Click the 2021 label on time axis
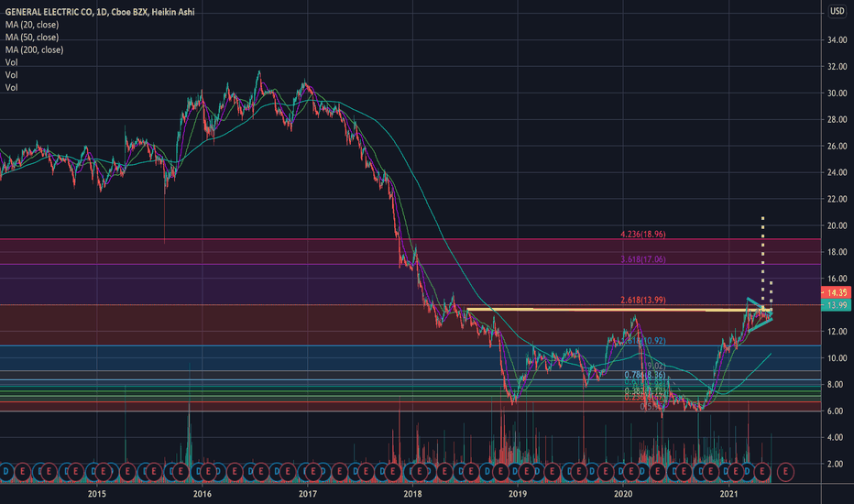This screenshot has width=854, height=504. point(728,494)
